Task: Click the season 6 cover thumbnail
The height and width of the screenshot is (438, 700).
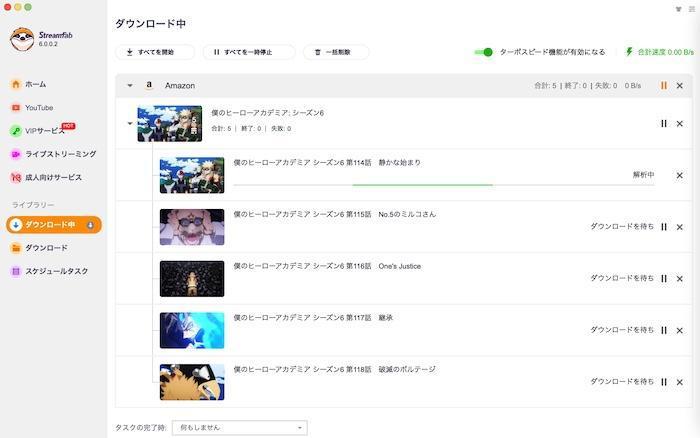Action: [170, 124]
